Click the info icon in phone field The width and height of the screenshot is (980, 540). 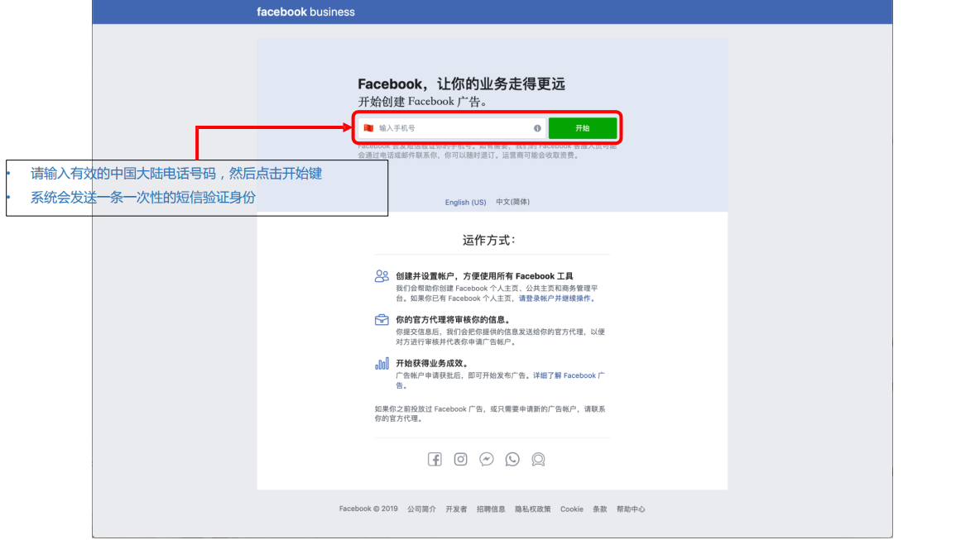point(537,128)
